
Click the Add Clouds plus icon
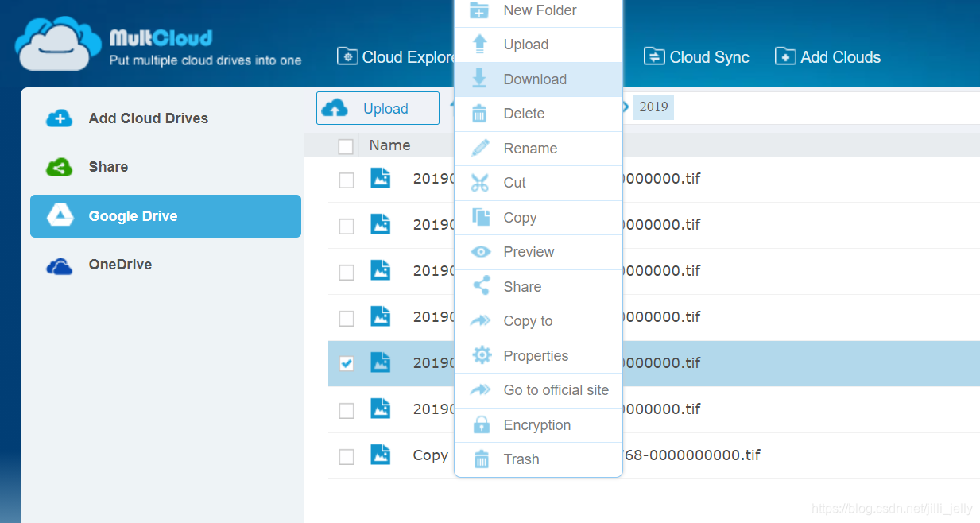[x=785, y=56]
